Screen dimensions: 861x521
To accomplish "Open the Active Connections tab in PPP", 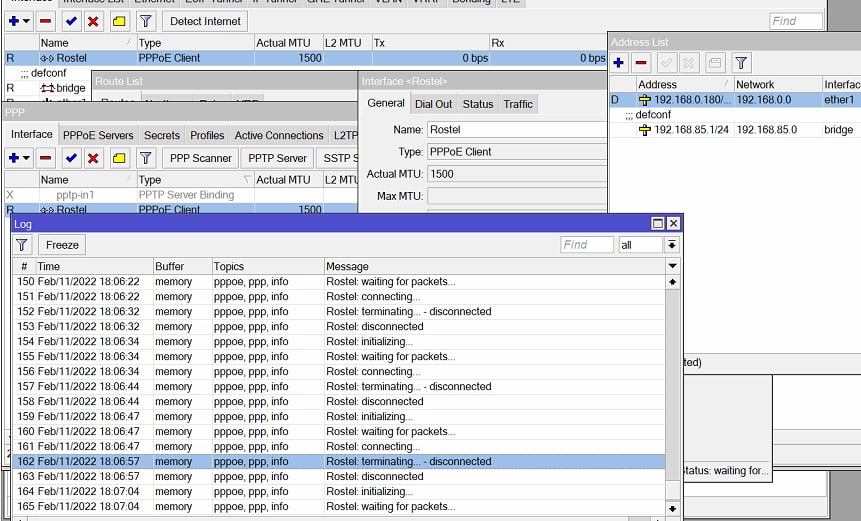I will (279, 135).
